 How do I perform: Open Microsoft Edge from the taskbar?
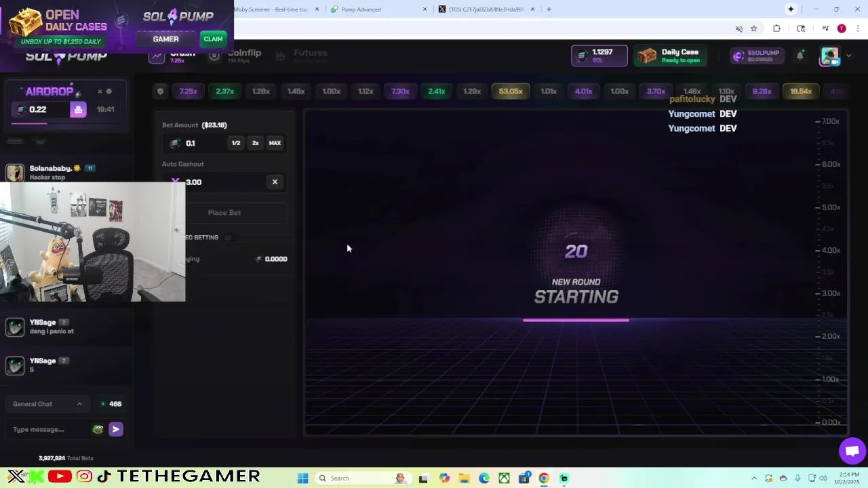click(x=484, y=479)
